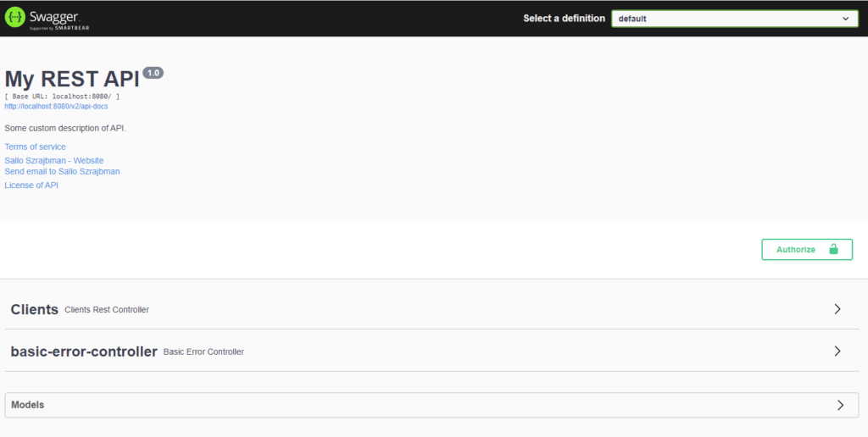Expand basic-error-controller using its chevron arrow
The height and width of the screenshot is (437, 868).
837,351
